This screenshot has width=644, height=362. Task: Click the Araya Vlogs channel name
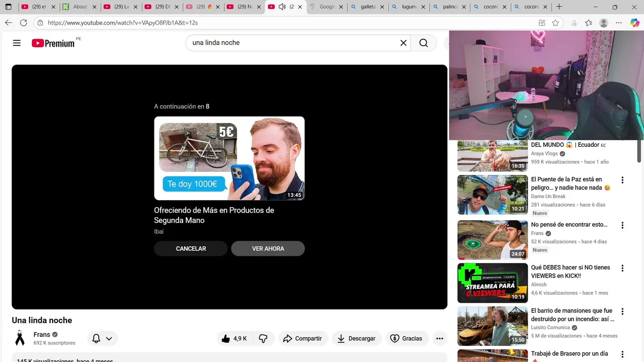(544, 154)
